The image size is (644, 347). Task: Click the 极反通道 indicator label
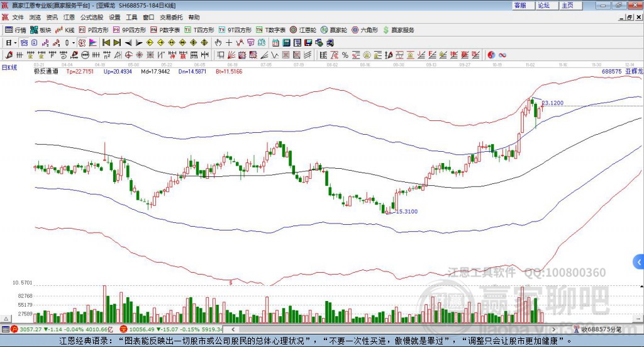point(46,71)
